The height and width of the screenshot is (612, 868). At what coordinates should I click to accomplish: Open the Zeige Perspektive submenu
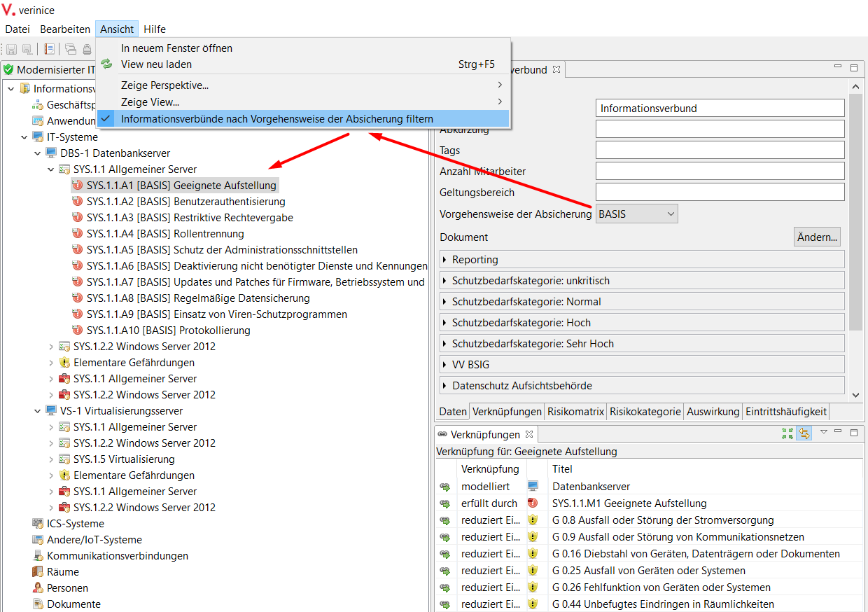164,85
